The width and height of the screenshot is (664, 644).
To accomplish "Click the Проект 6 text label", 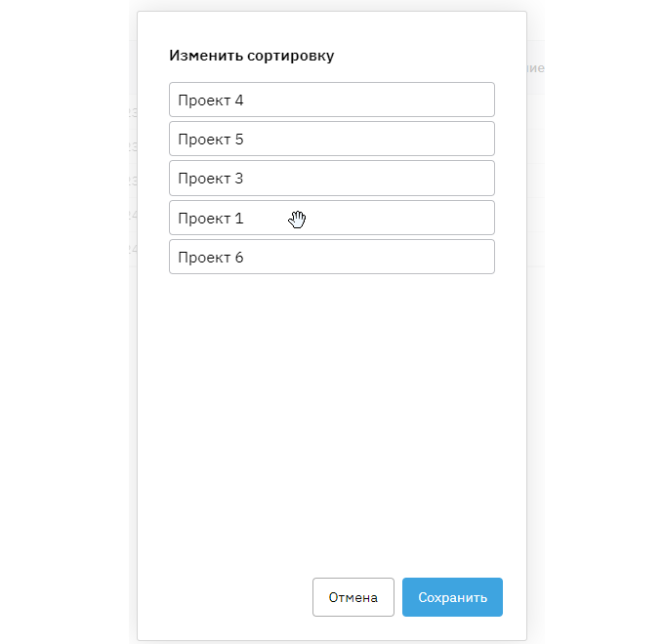I will pos(210,258).
